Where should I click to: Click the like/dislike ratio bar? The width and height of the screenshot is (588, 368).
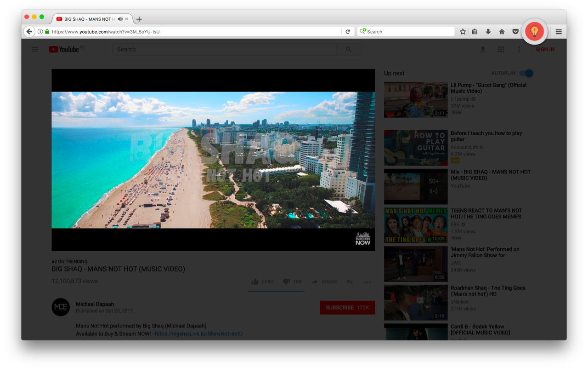coord(276,291)
